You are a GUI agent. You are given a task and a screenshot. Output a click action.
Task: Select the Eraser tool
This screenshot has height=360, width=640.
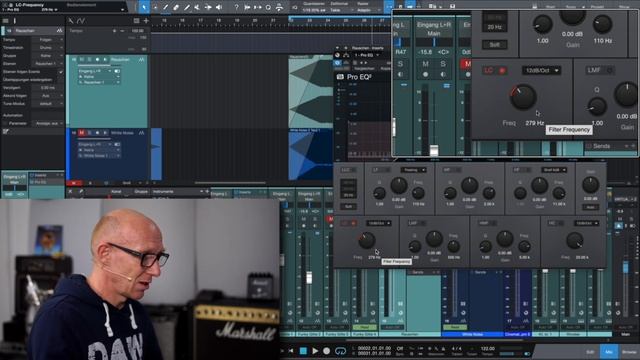point(176,7)
